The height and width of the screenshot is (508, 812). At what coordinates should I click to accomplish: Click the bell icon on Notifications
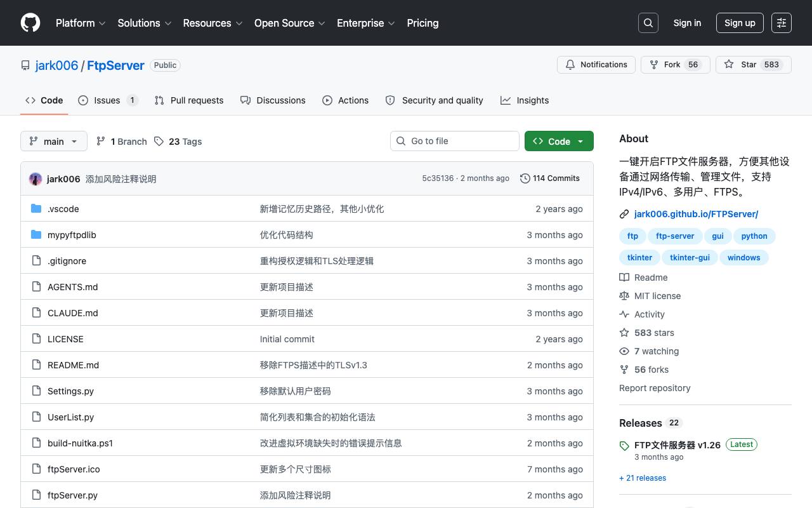click(570, 65)
